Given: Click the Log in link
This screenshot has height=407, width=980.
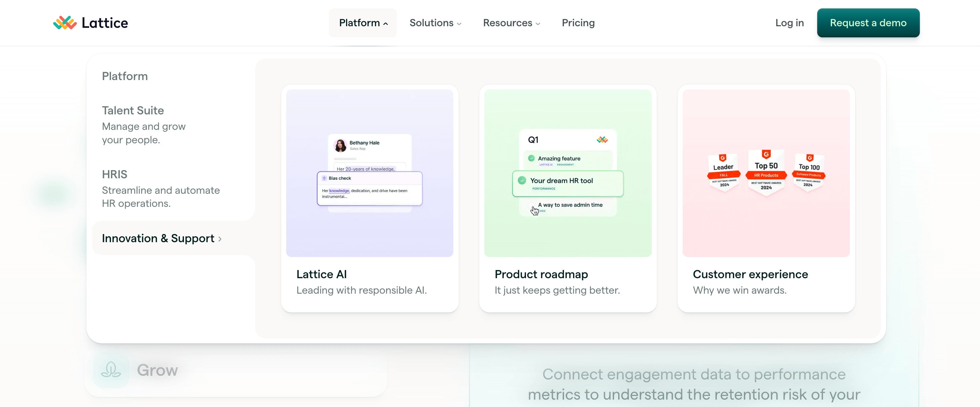Looking at the screenshot, I should 789,23.
